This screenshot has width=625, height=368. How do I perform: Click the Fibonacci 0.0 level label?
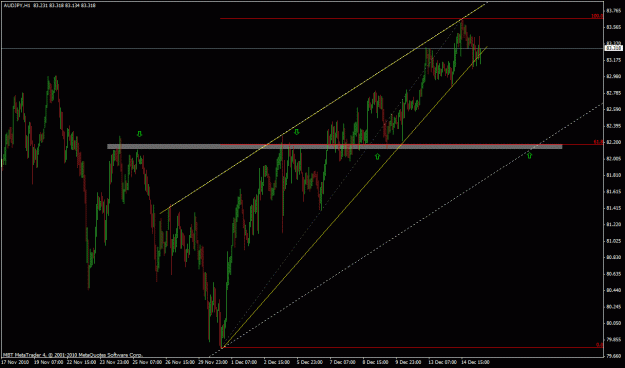tap(599, 345)
